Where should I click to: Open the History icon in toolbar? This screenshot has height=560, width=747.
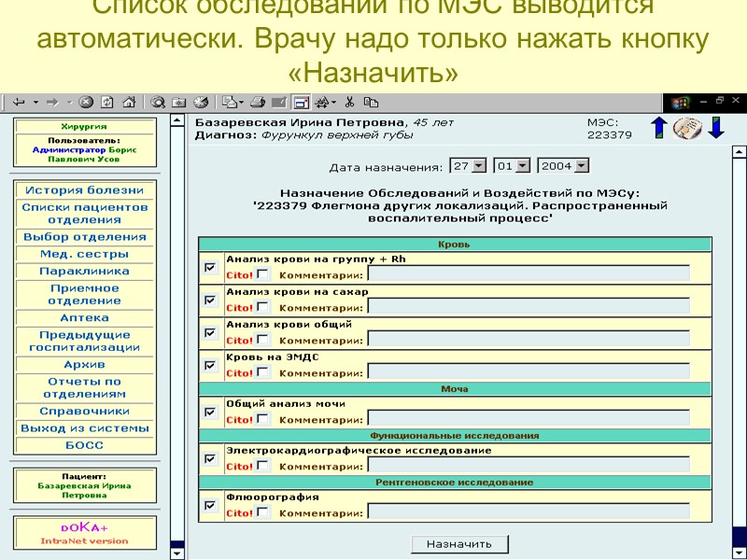201,102
